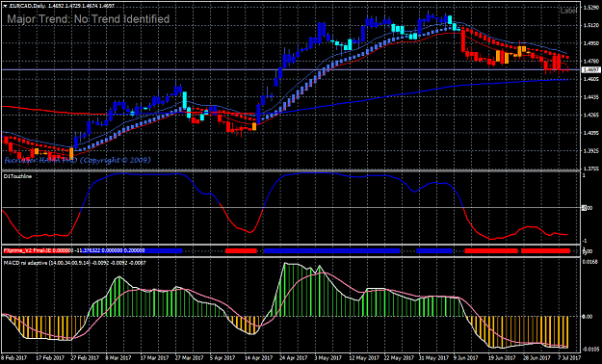
Task: Click the -0.015 MACD scale value
Action: tap(589, 349)
